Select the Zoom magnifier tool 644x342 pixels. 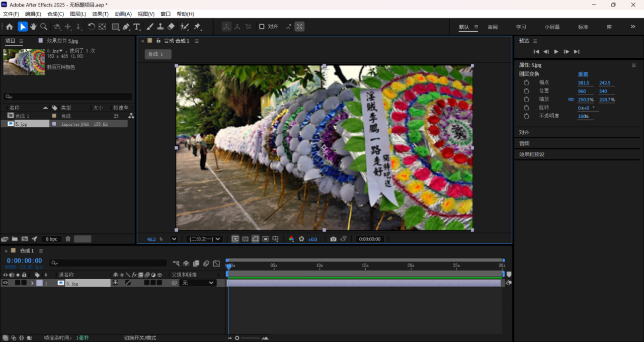pyautogui.click(x=44, y=27)
